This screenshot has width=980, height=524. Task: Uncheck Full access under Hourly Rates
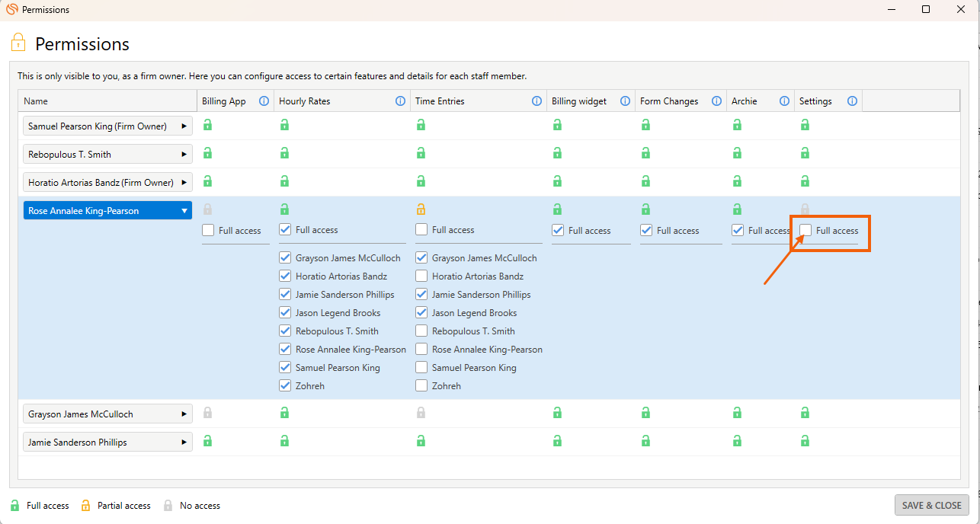(x=285, y=230)
